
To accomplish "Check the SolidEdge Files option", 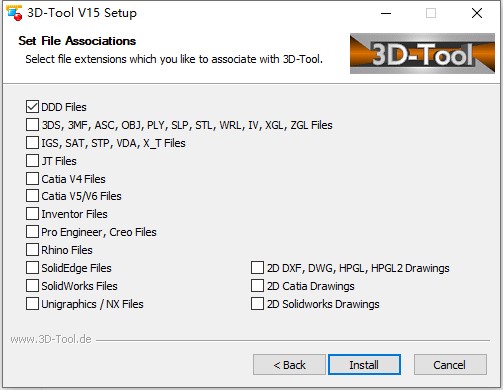I will coord(32,268).
